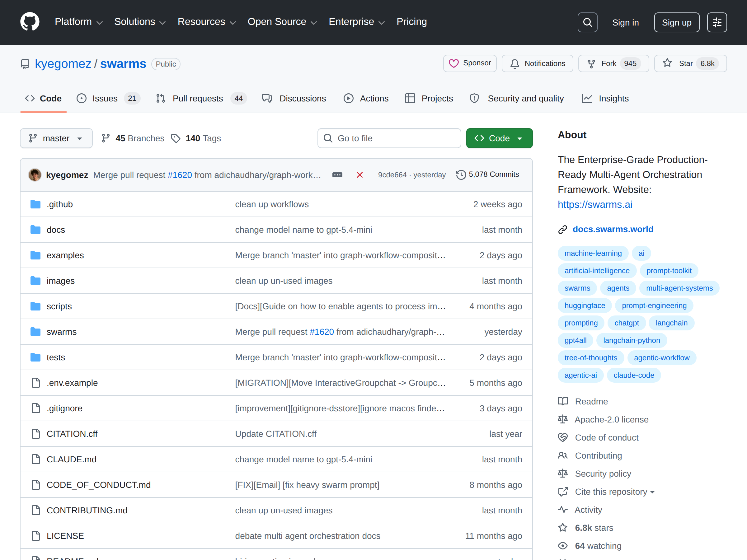Click Sign in
Screen dimensions: 747x560
click(x=625, y=22)
